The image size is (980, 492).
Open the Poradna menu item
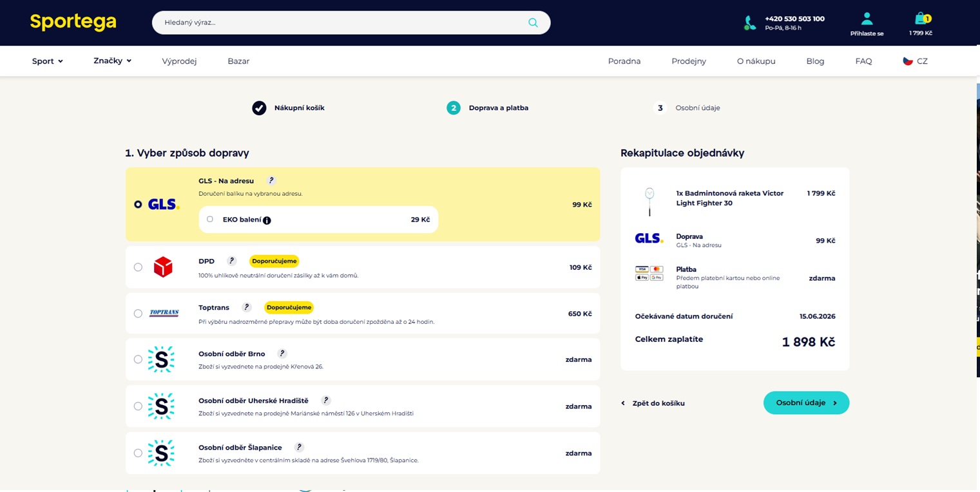coord(624,61)
